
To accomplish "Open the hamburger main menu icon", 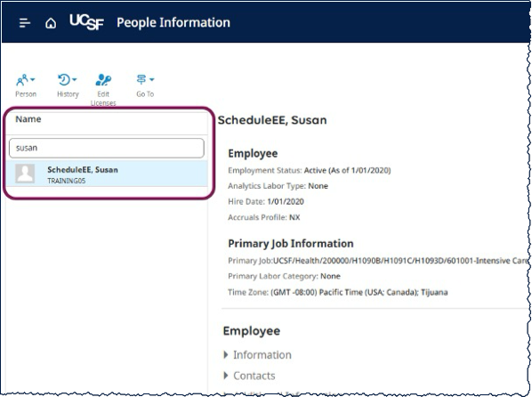I will point(25,23).
